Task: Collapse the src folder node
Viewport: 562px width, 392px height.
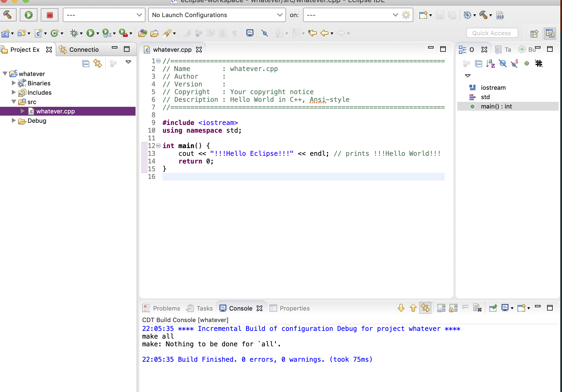Action: [x=14, y=102]
